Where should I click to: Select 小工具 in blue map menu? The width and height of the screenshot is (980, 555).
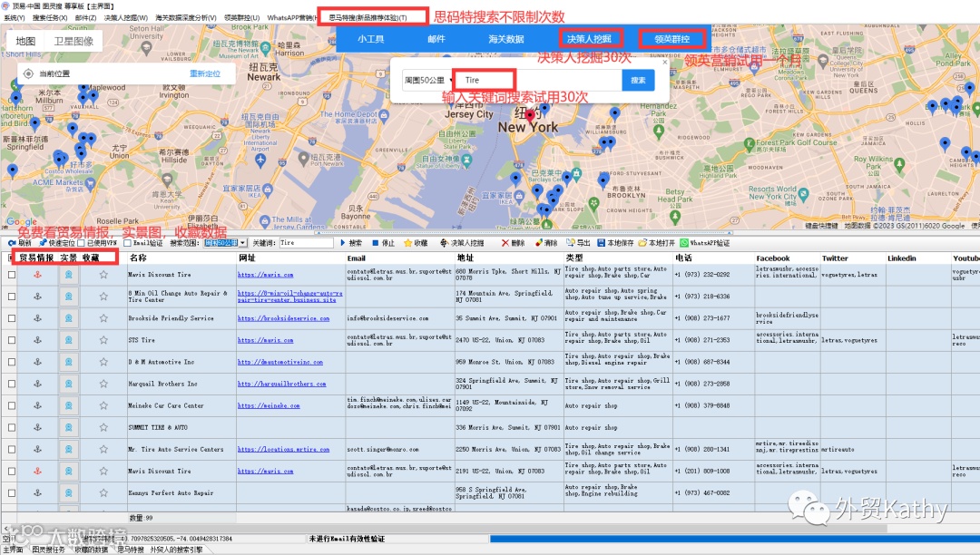370,39
